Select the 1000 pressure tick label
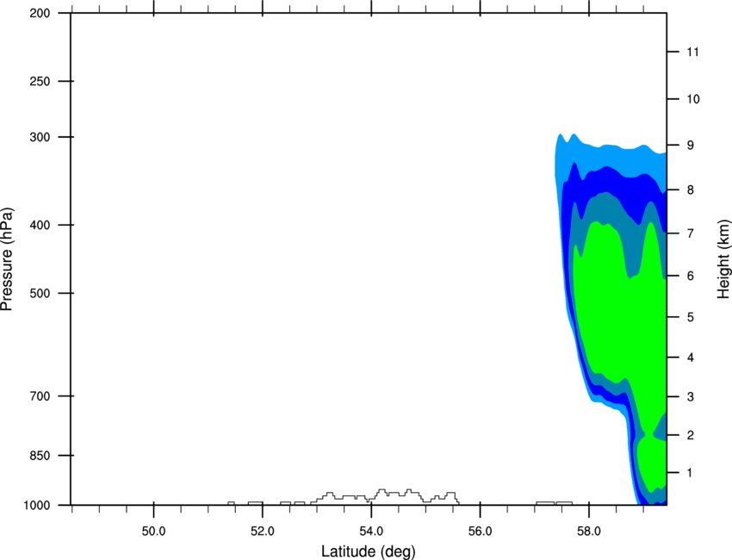The width and height of the screenshot is (732, 560). 37,506
